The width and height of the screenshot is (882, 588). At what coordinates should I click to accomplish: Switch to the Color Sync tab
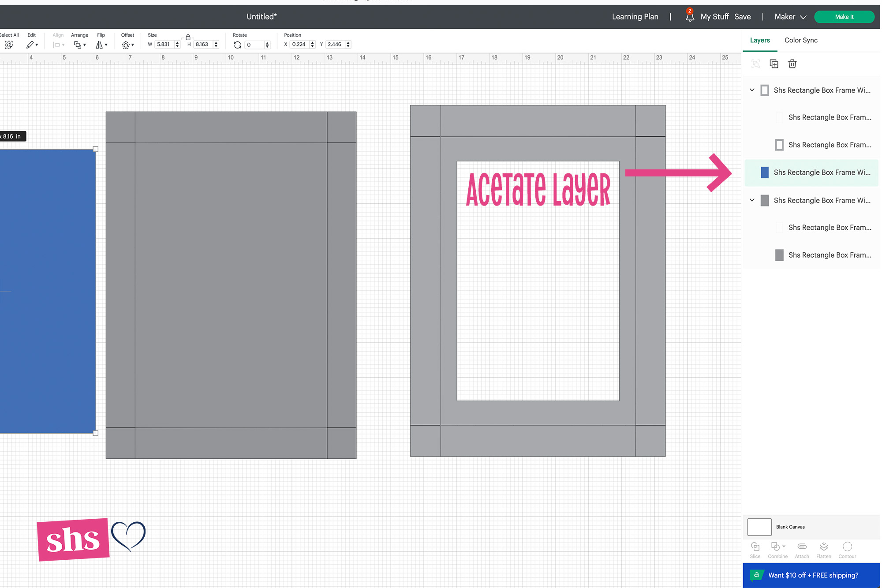click(x=801, y=40)
